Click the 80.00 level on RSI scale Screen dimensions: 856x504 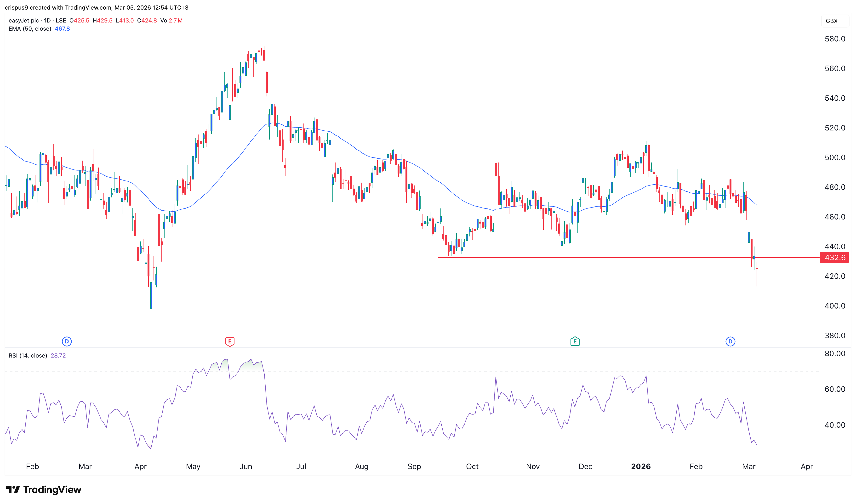(835, 353)
